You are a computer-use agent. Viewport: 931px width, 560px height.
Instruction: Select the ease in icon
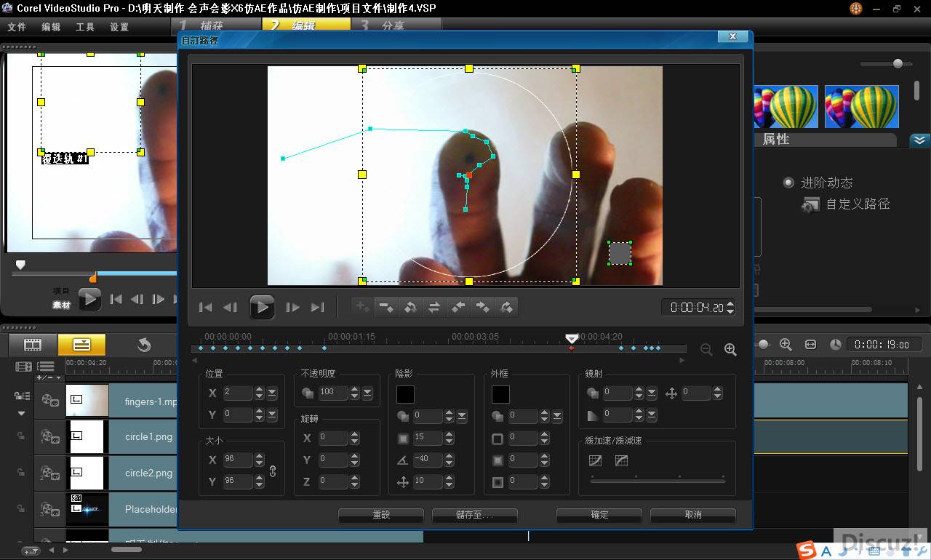coord(595,460)
